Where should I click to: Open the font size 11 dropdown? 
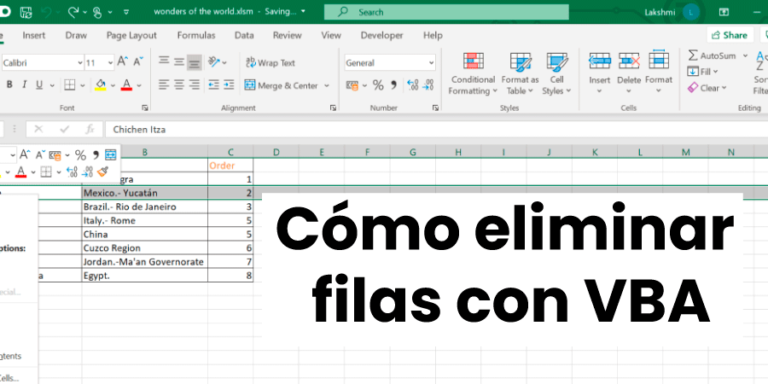pyautogui.click(x=110, y=63)
